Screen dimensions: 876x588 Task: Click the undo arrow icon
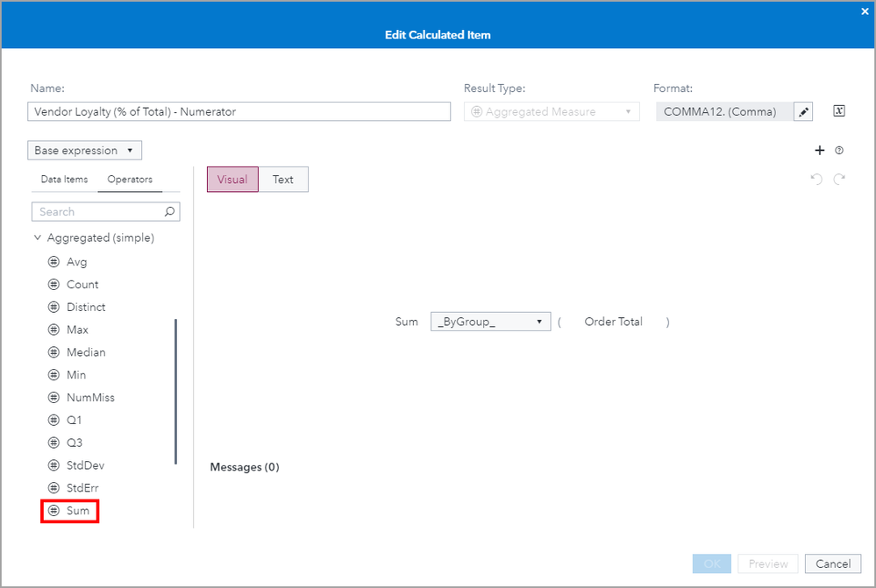click(817, 179)
